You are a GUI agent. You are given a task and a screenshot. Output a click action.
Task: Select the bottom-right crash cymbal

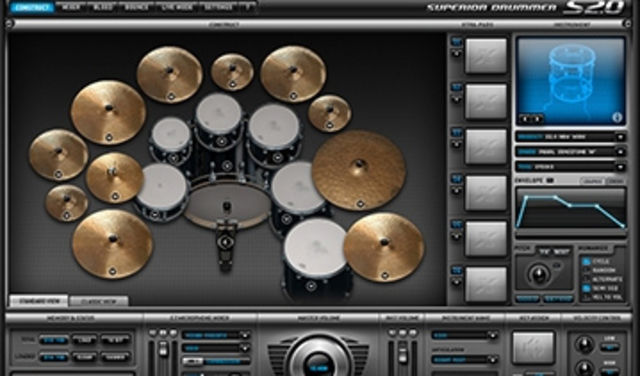(x=384, y=247)
